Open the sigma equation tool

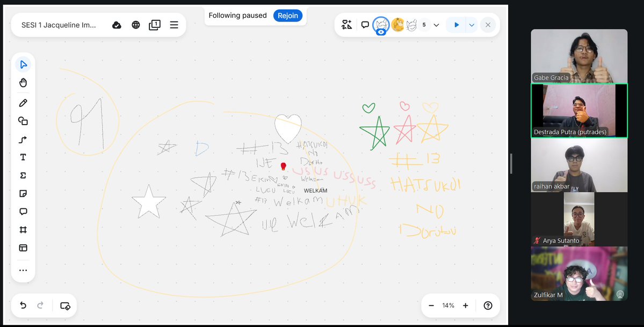[23, 176]
